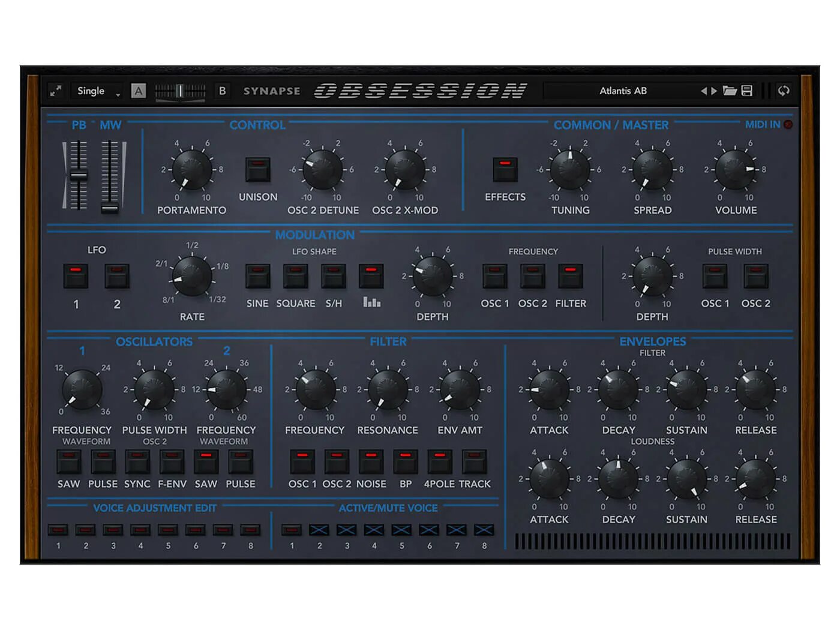Toggle the filter Track switch

pyautogui.click(x=475, y=462)
